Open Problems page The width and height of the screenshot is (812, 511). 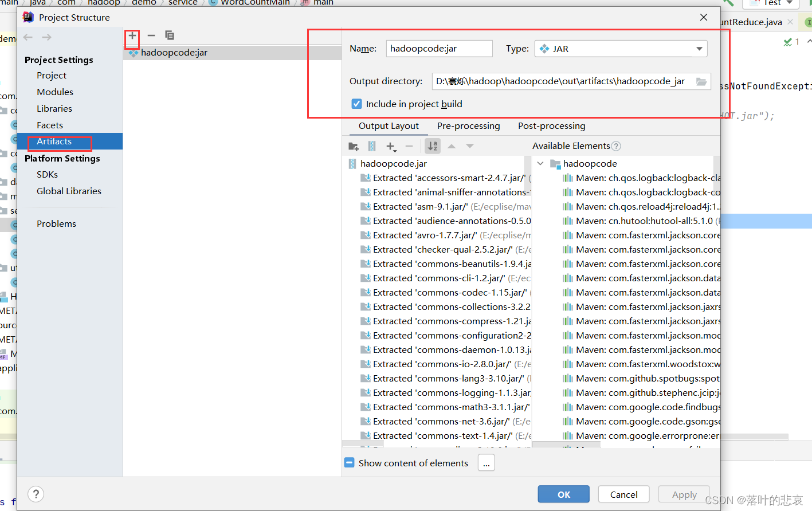[56, 224]
